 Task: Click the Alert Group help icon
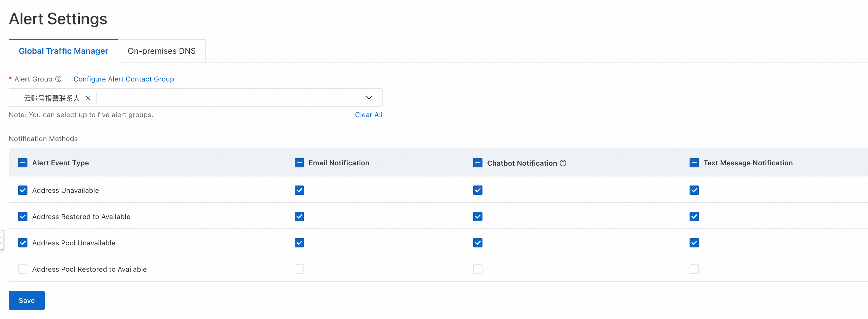58,79
